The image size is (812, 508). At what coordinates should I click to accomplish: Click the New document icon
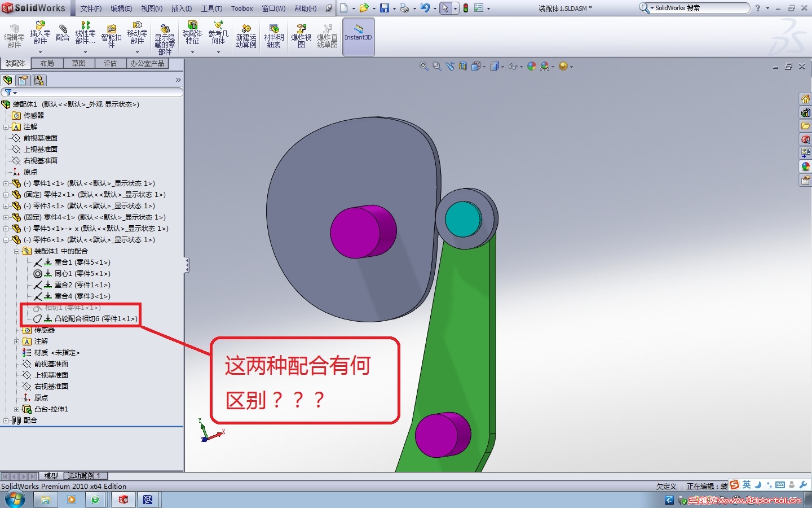tap(343, 8)
